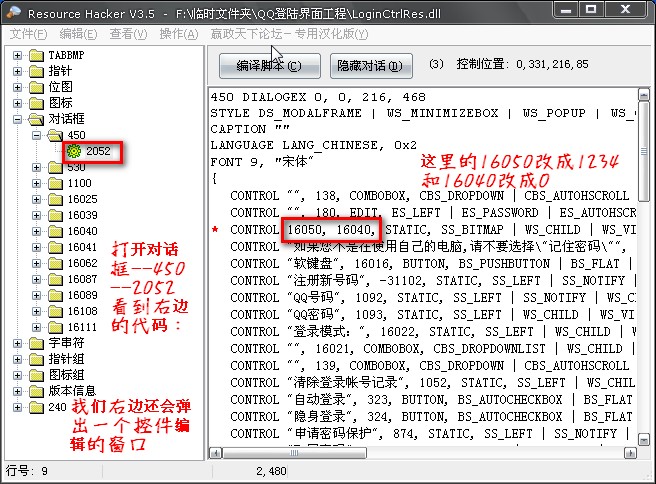
Task: Click the TABBMP folder icon
Action: click(37, 55)
